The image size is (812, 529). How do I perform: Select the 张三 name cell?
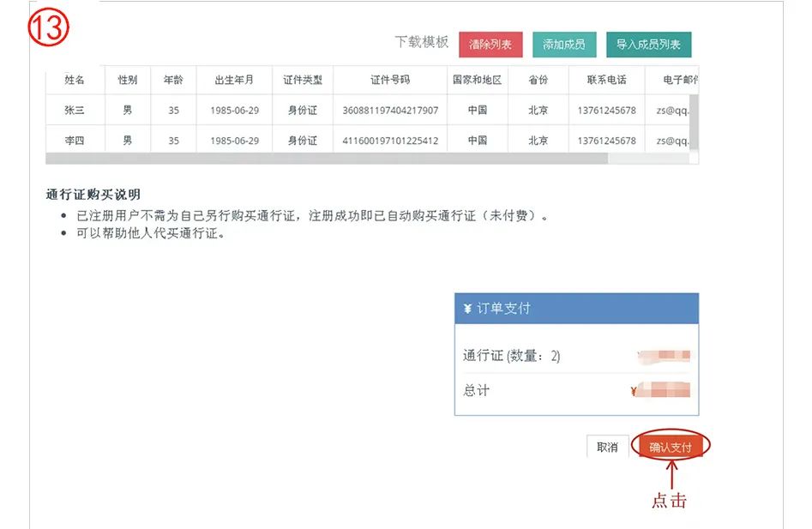pos(75,111)
